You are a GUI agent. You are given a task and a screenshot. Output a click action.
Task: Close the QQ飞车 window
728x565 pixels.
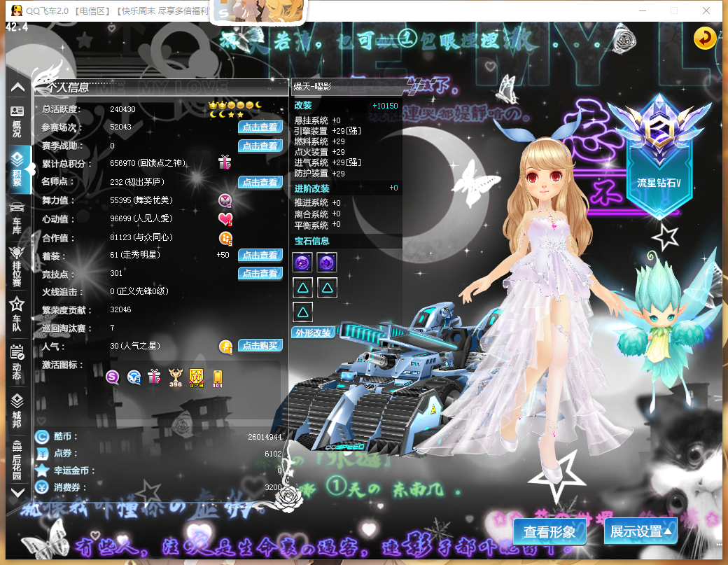tap(706, 11)
